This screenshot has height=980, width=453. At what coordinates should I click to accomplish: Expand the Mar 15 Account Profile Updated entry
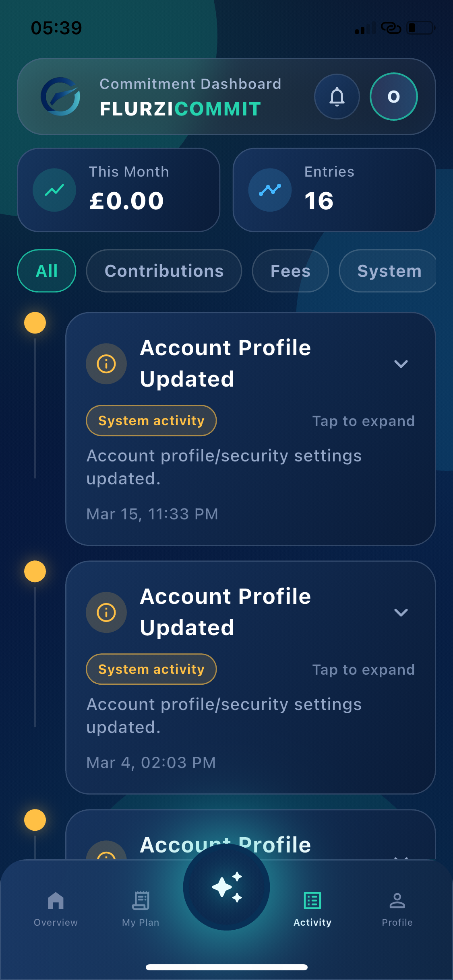[x=401, y=364]
